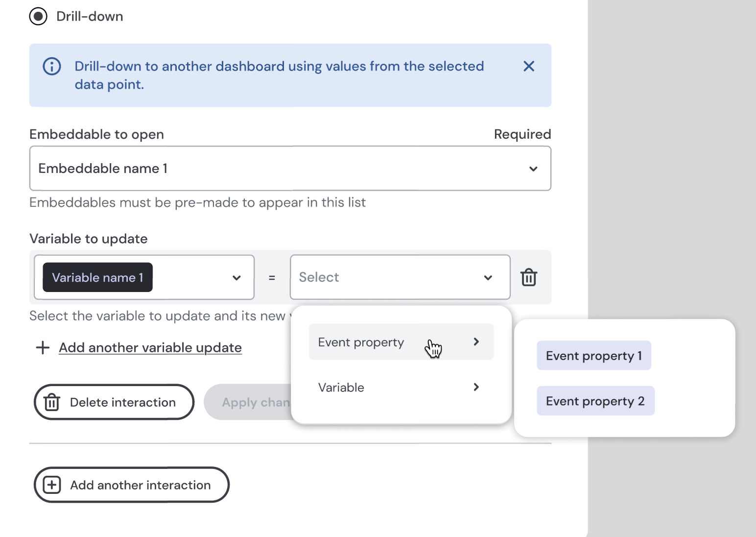Choose Event property menu item
Screen dimensions: 756x537
click(x=361, y=342)
